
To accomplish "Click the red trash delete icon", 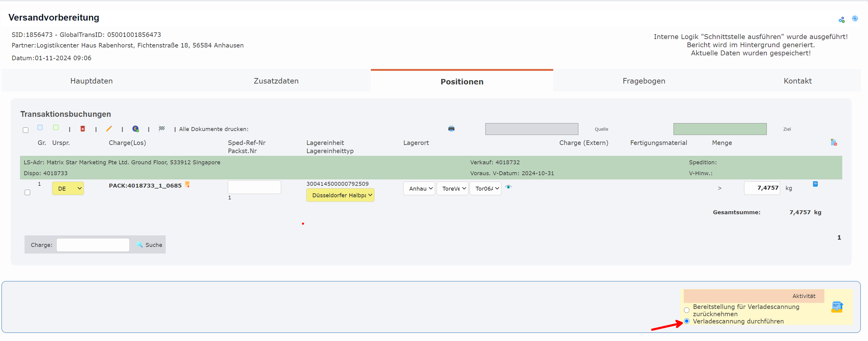I will (82, 129).
